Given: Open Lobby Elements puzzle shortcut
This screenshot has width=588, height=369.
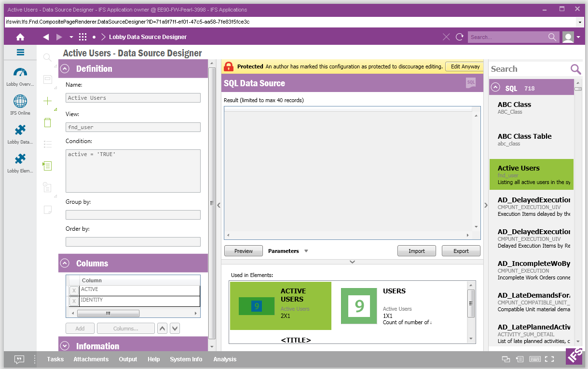Looking at the screenshot, I should pos(20,163).
